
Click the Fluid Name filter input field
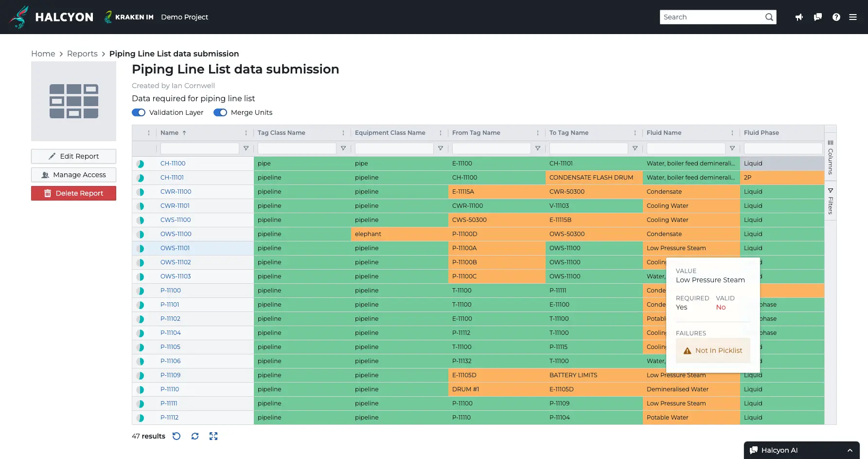click(x=686, y=148)
